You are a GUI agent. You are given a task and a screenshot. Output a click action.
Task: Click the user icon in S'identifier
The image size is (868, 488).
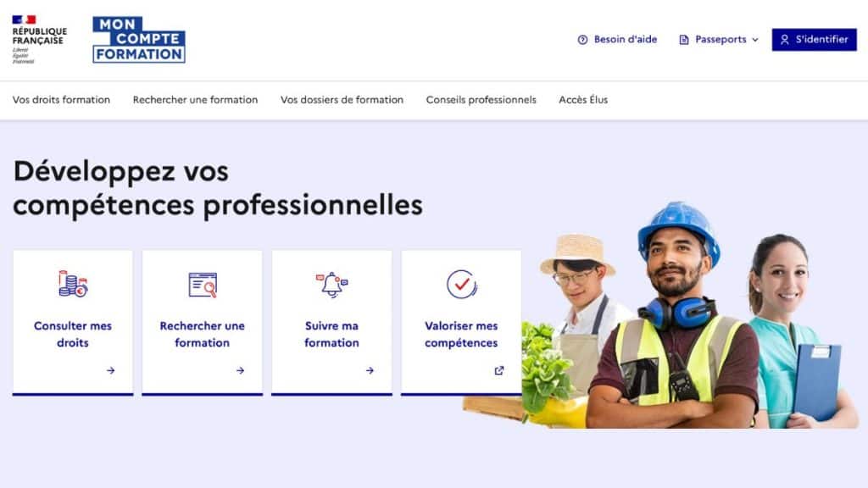tap(784, 40)
